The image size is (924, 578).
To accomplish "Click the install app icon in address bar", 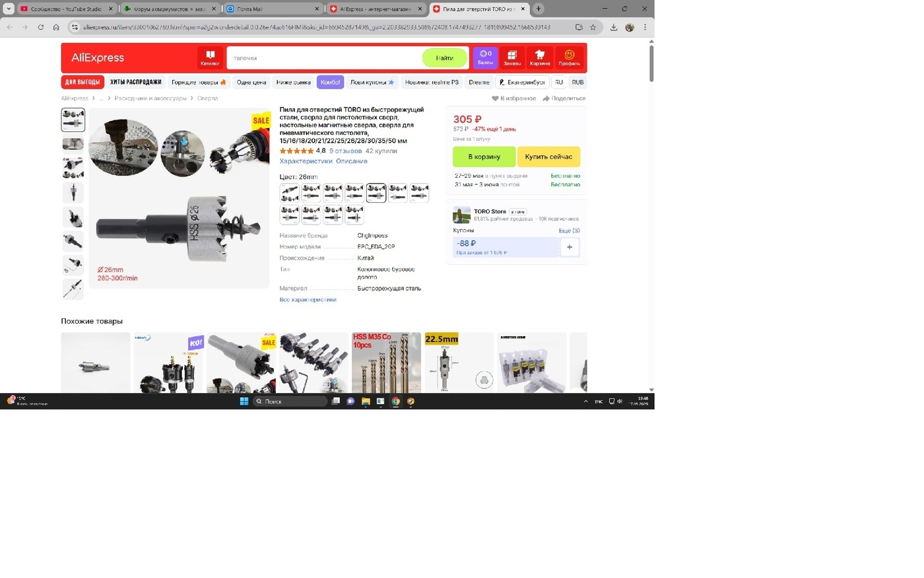I will tap(579, 27).
